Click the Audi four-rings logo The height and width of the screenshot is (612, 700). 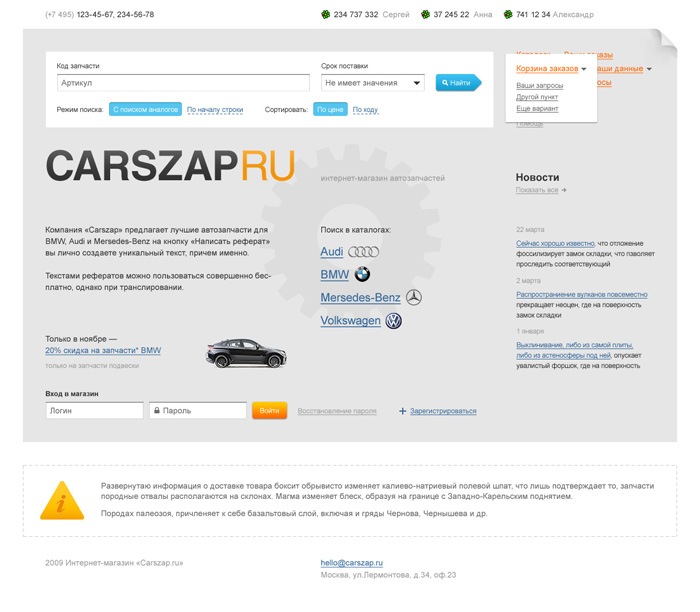(364, 252)
